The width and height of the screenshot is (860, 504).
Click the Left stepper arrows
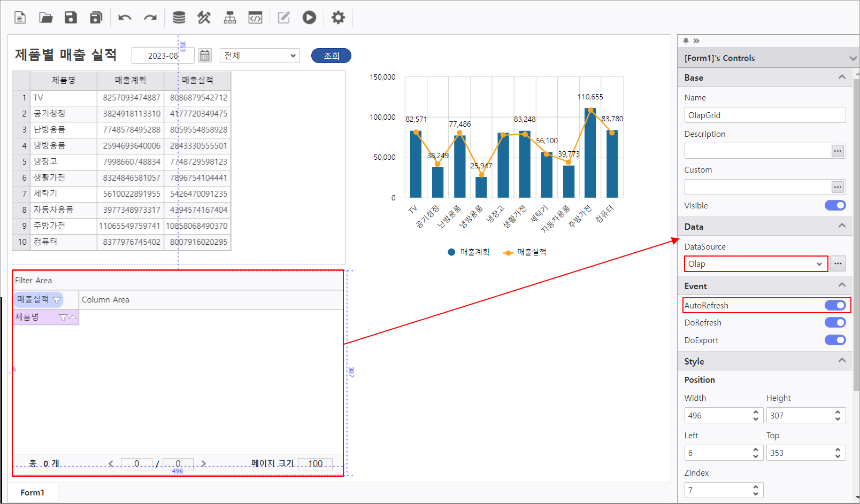coord(756,453)
